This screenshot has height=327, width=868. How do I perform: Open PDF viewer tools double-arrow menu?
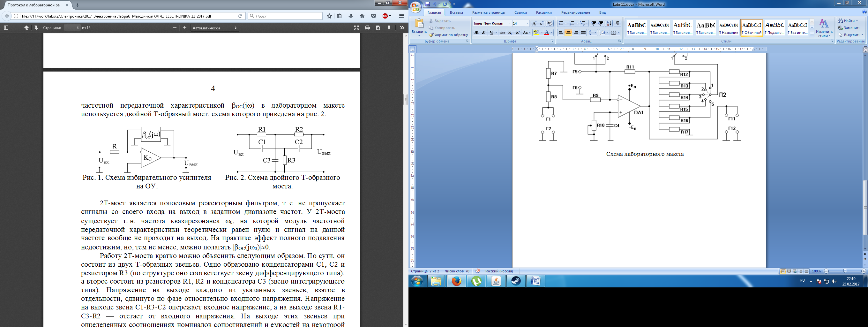402,28
